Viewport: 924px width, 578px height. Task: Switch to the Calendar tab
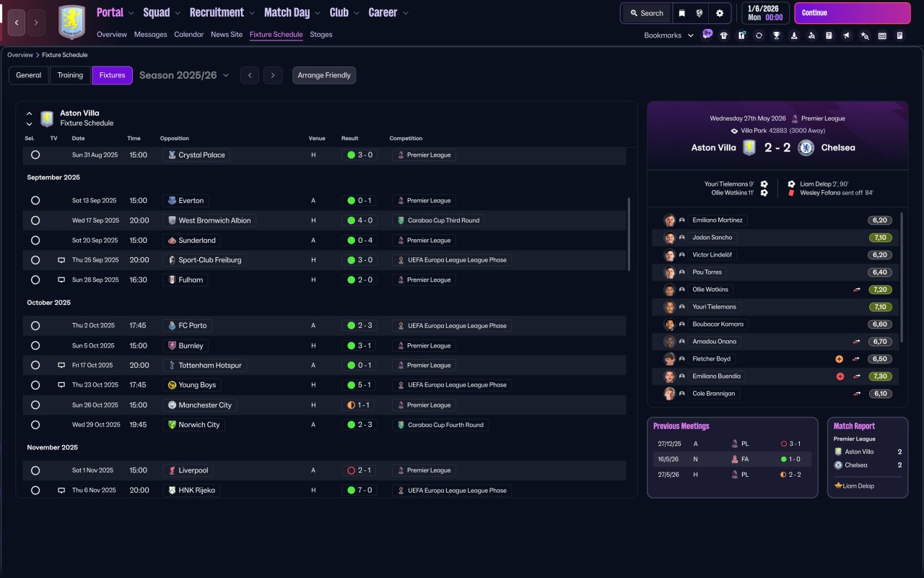[x=189, y=35]
